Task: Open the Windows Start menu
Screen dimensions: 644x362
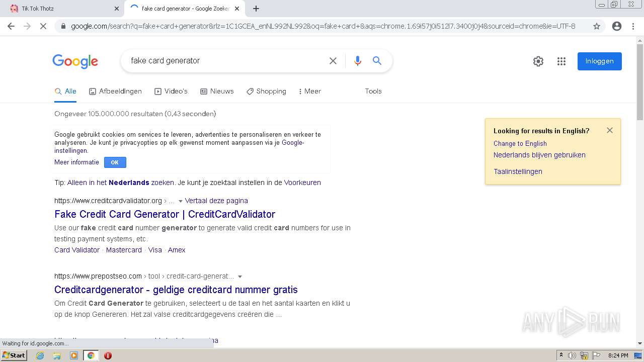Action: pos(14,355)
